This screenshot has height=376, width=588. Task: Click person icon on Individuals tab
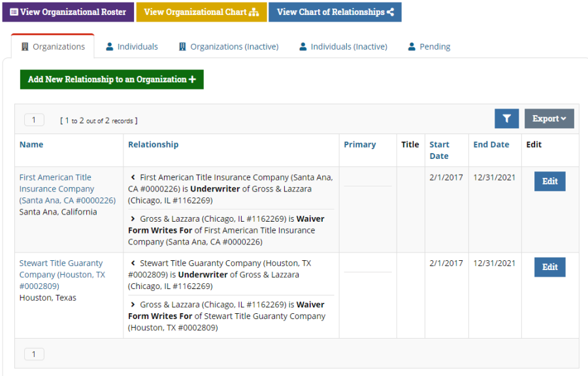[x=110, y=46]
